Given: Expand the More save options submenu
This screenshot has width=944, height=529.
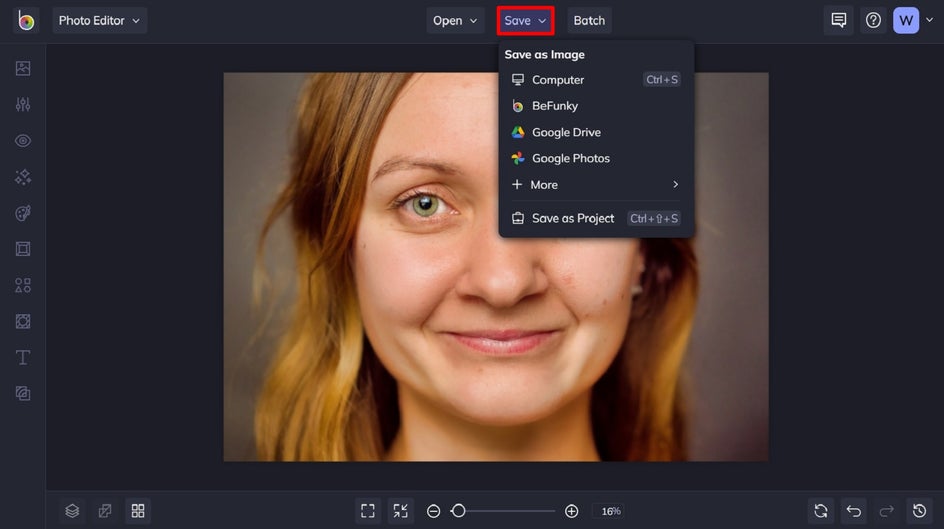Looking at the screenshot, I should [595, 185].
